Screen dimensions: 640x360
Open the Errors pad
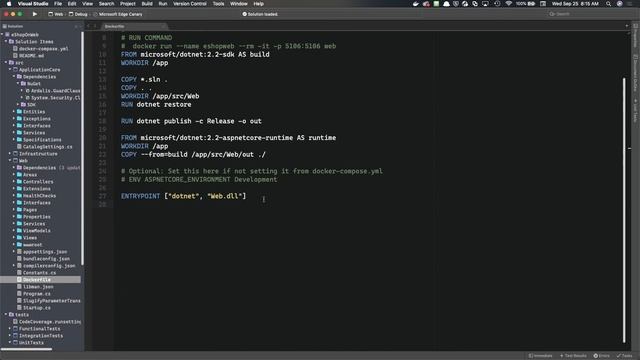point(602,356)
